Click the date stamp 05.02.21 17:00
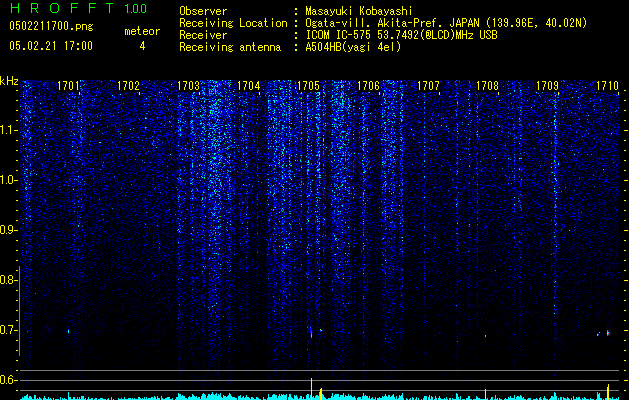 (51, 46)
